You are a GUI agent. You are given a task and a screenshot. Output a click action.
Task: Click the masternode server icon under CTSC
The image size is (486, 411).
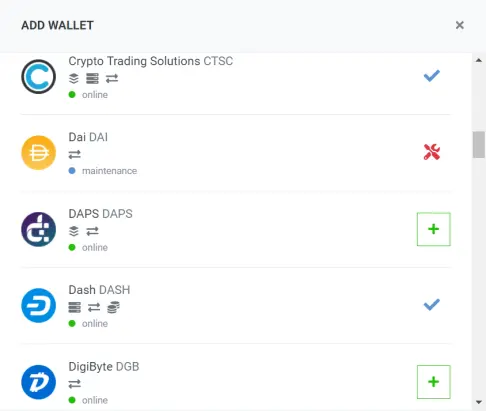tap(92, 79)
